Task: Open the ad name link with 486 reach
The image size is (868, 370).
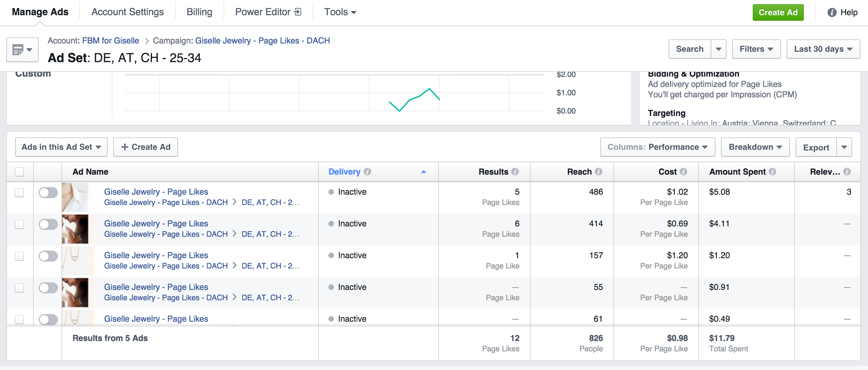Action: (156, 192)
